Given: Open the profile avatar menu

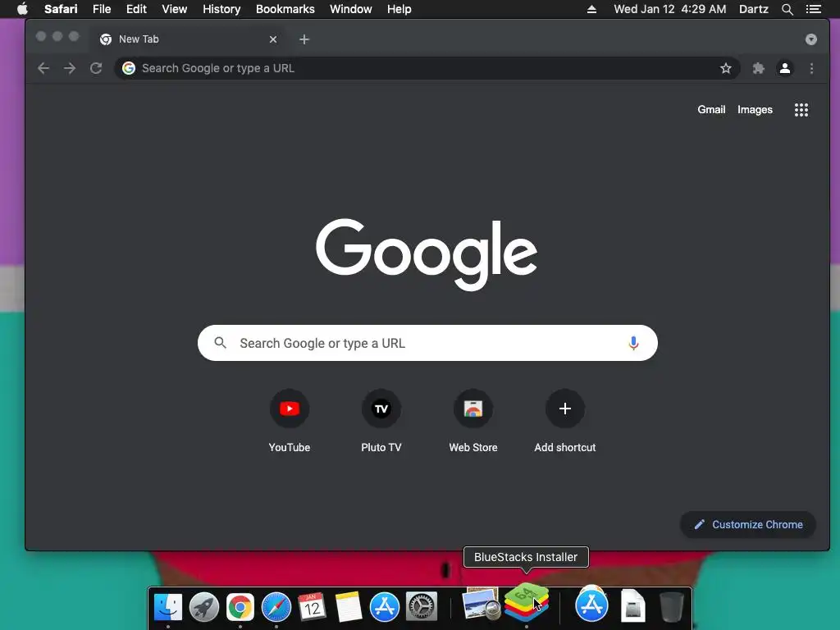Looking at the screenshot, I should click(x=785, y=68).
